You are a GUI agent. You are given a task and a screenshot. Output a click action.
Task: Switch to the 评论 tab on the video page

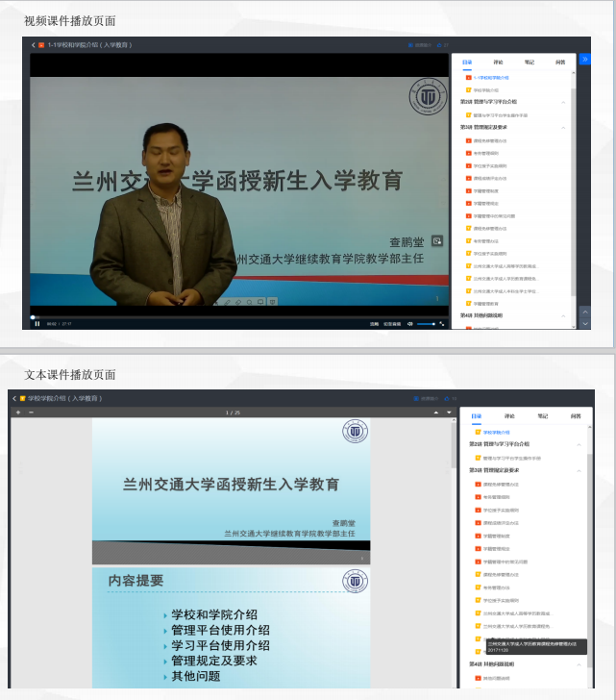(x=498, y=62)
